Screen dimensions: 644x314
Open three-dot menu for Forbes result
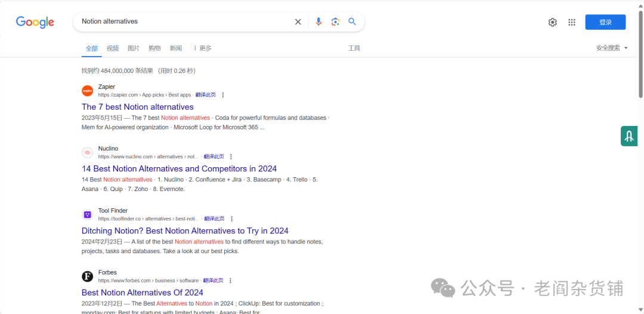[x=230, y=281]
